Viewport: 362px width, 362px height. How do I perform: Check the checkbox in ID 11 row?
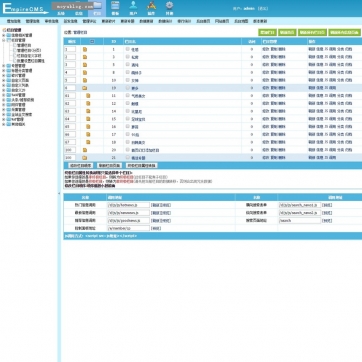pos(128,95)
